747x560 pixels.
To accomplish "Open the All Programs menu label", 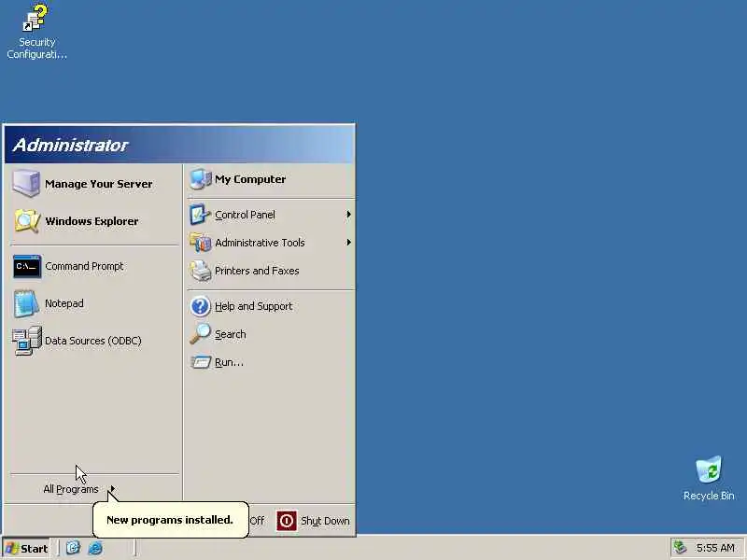I will tap(71, 489).
